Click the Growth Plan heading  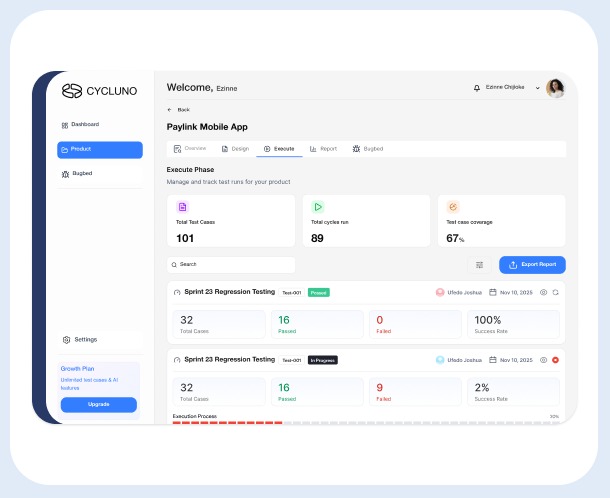[x=77, y=368]
